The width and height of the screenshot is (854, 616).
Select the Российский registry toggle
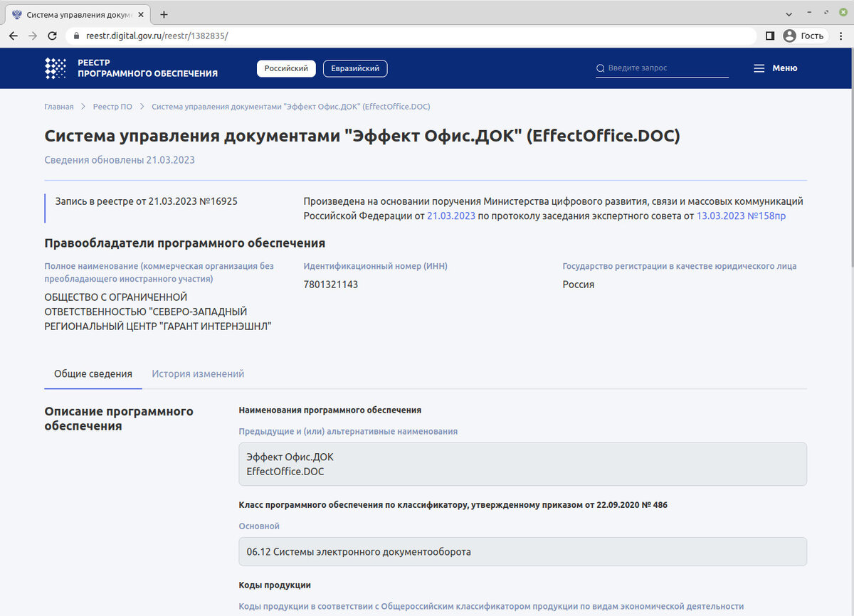[x=286, y=68]
